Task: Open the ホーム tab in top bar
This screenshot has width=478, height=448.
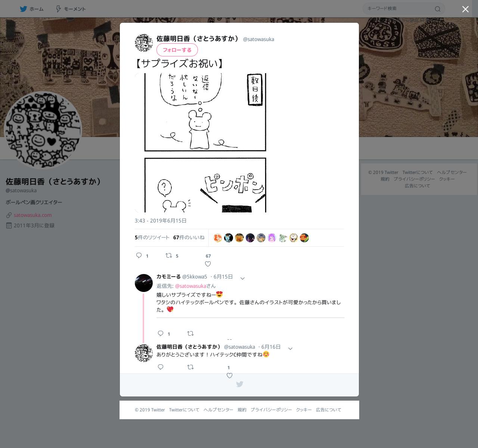Action: coord(32,9)
